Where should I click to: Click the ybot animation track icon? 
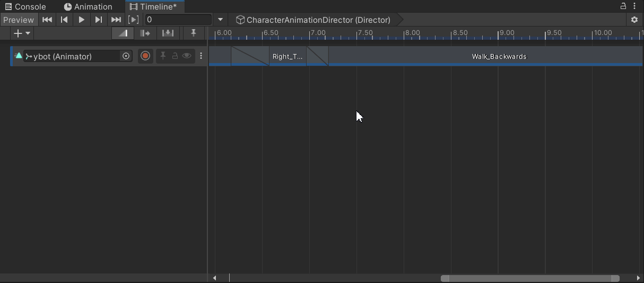click(19, 56)
